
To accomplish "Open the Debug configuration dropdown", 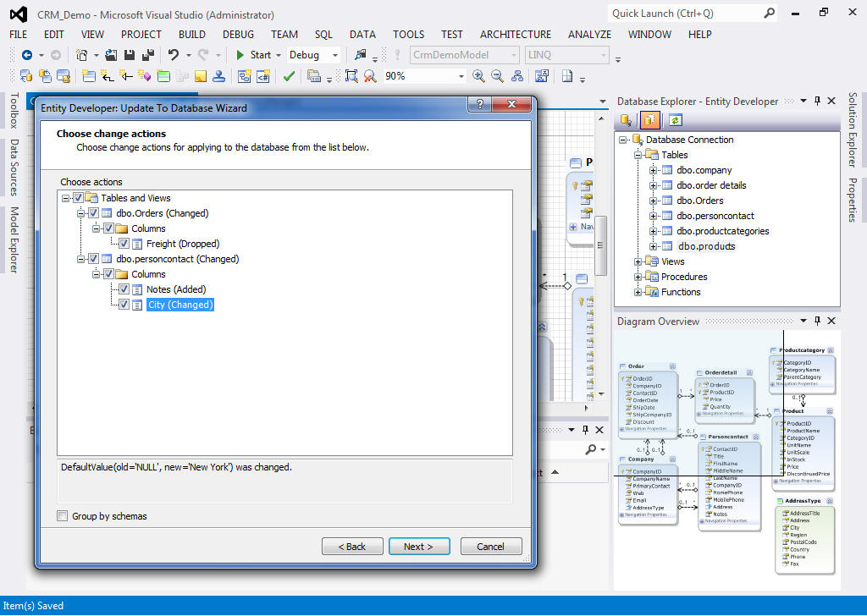I will (x=313, y=55).
